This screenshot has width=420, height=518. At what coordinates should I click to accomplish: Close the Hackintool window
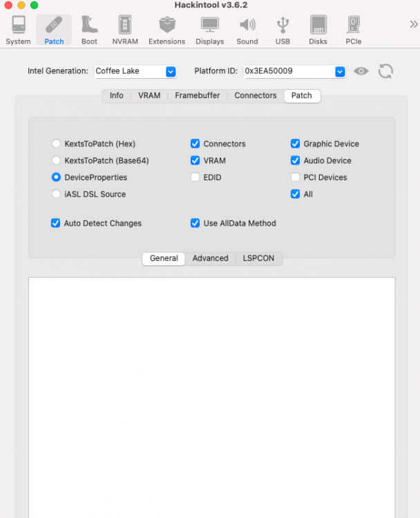(x=8, y=5)
